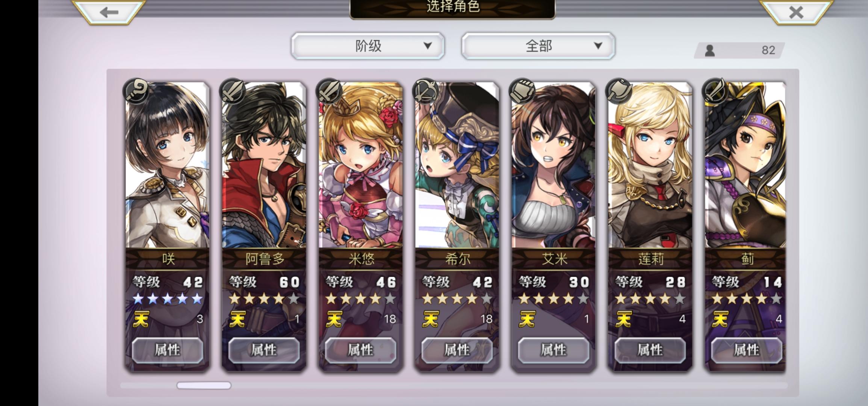Open 属性 for character 艾米
The image size is (868, 406).
[x=553, y=350]
